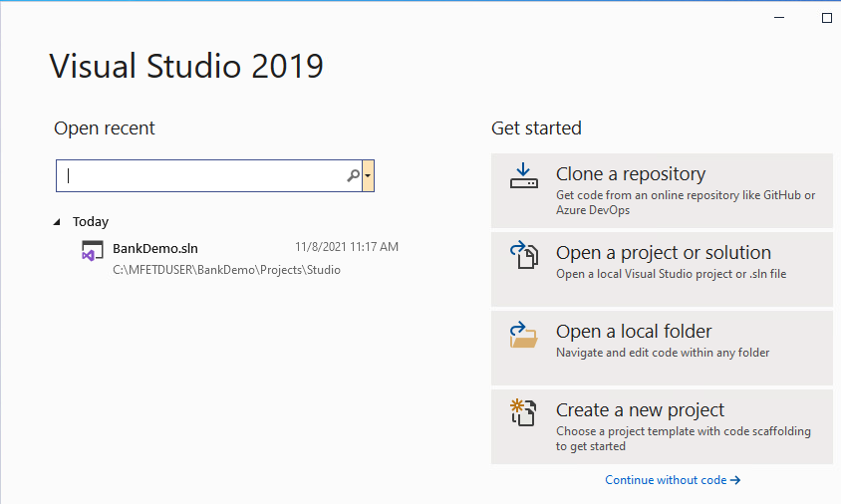Select the Clone a repository title
The height and width of the screenshot is (504, 841).
pos(630,174)
